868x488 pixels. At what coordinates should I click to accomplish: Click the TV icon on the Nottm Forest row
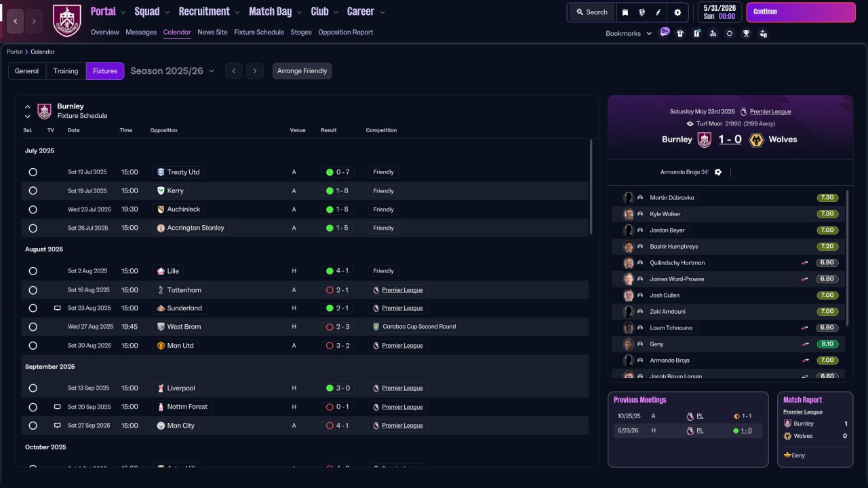[x=58, y=407]
